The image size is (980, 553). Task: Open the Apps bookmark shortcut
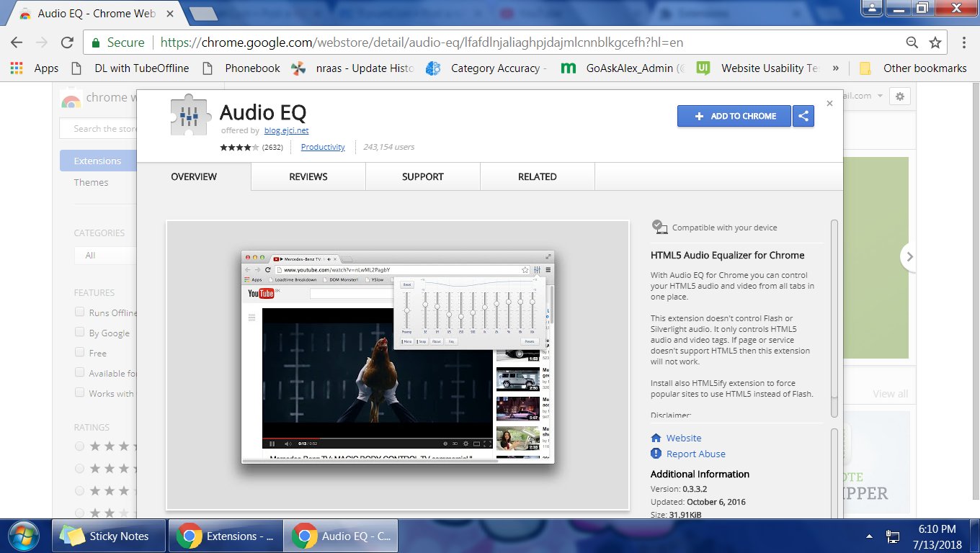(35, 68)
